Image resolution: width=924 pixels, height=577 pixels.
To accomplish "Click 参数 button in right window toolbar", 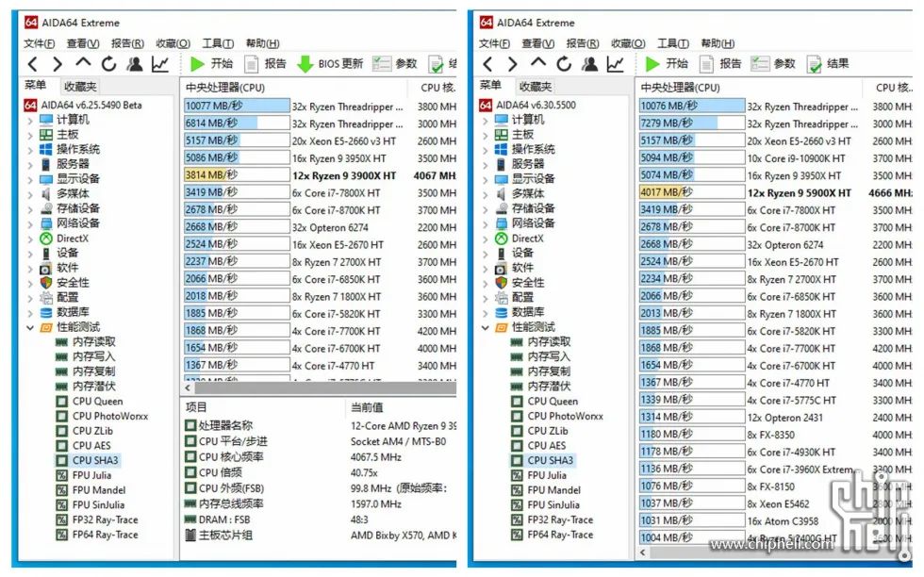I will click(774, 64).
